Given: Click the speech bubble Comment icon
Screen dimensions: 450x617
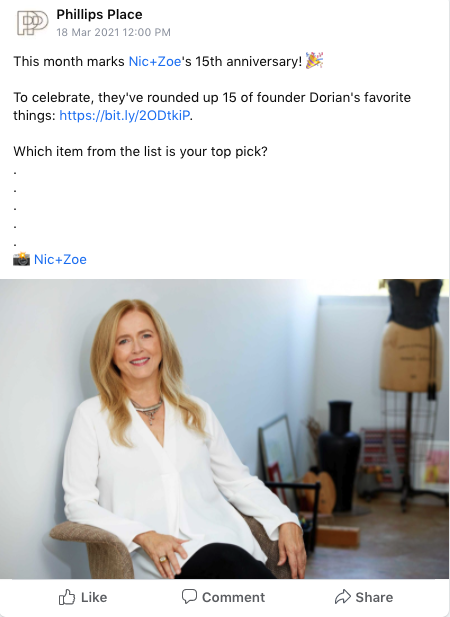Looking at the screenshot, I should click(x=189, y=597).
